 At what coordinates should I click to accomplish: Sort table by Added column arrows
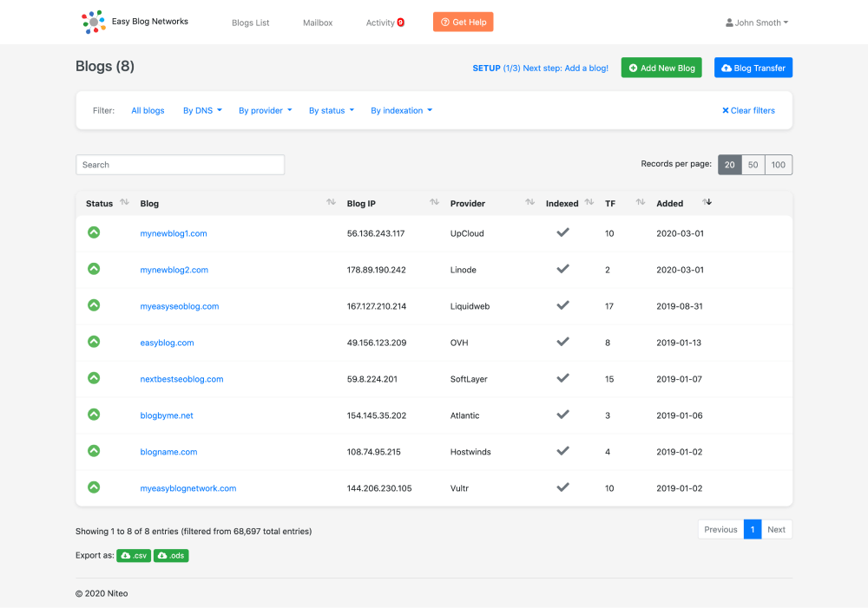[x=707, y=202]
